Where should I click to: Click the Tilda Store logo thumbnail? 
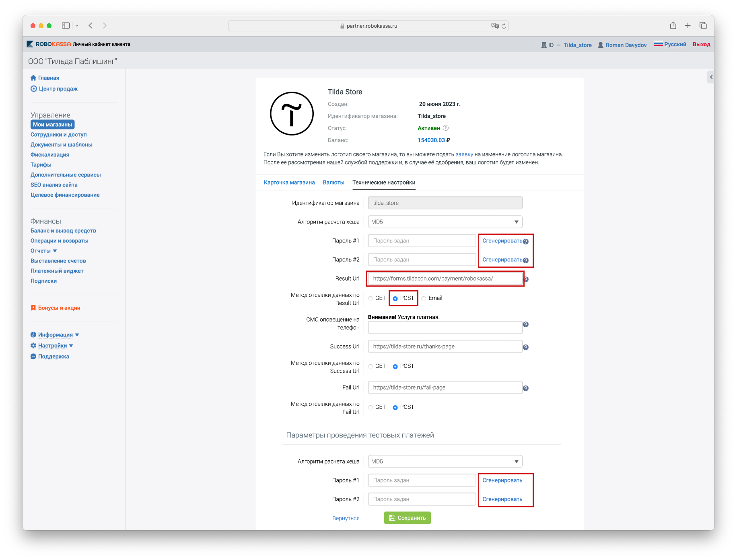[x=292, y=114]
